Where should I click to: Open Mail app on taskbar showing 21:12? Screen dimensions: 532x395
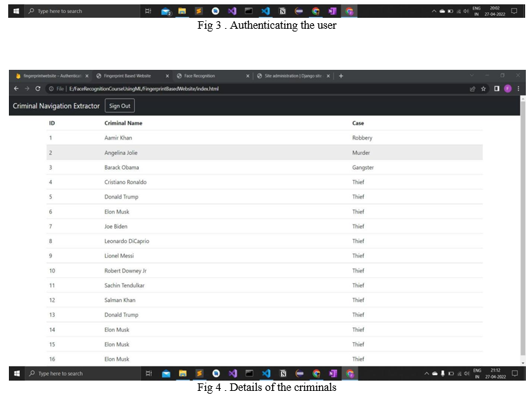pyautogui.click(x=166, y=374)
